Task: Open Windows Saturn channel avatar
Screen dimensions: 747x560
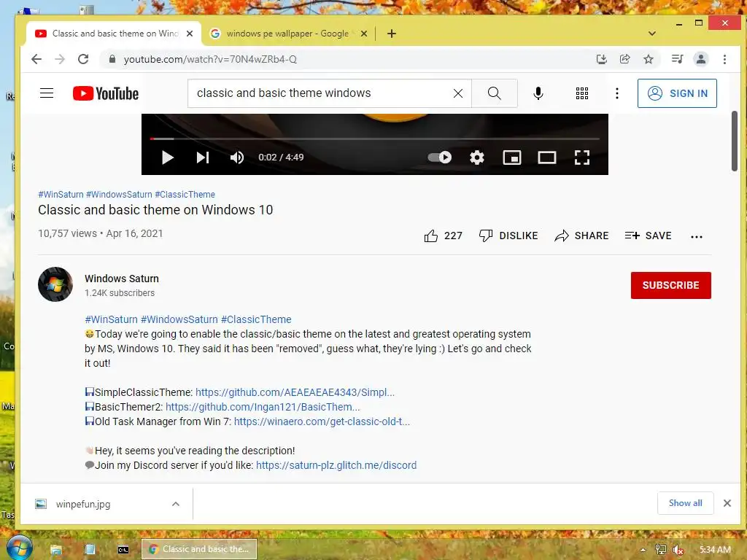Action: click(x=55, y=284)
